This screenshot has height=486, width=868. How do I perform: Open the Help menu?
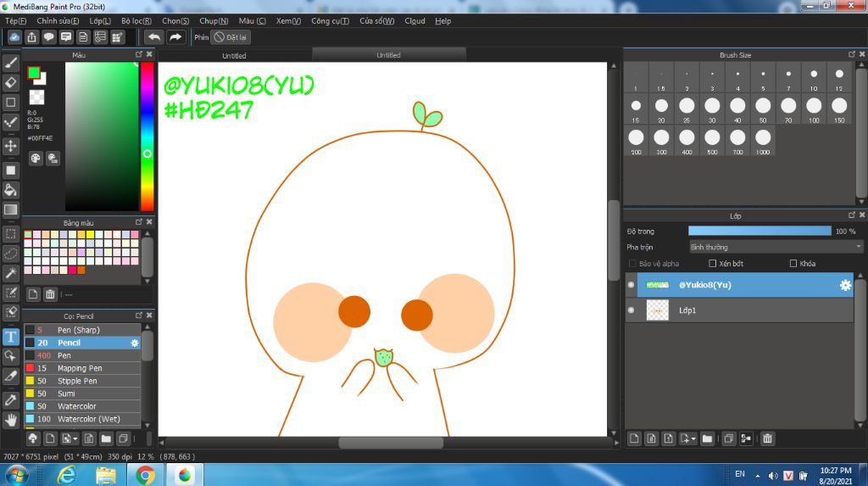(x=442, y=21)
